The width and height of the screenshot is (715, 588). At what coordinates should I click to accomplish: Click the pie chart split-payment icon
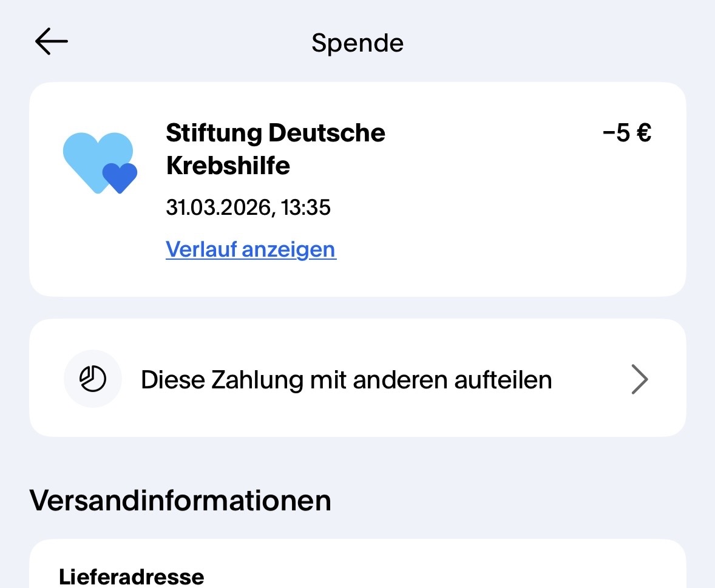[x=93, y=379]
